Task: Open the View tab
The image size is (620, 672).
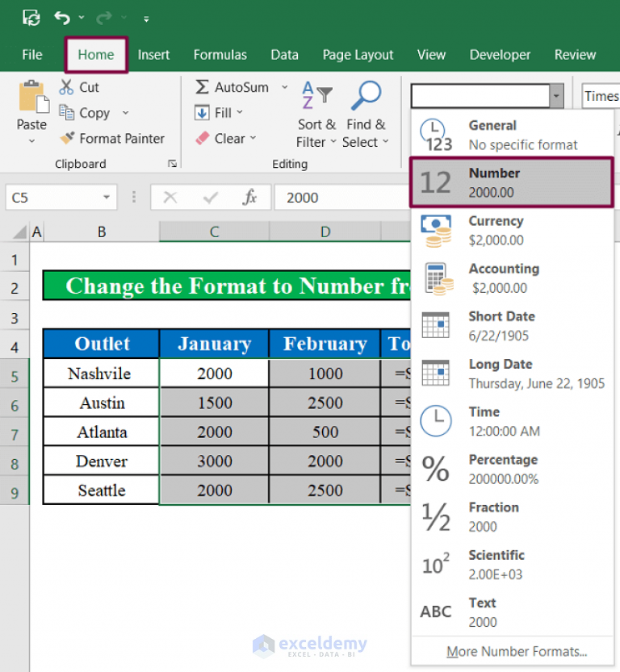Action: pos(431,55)
